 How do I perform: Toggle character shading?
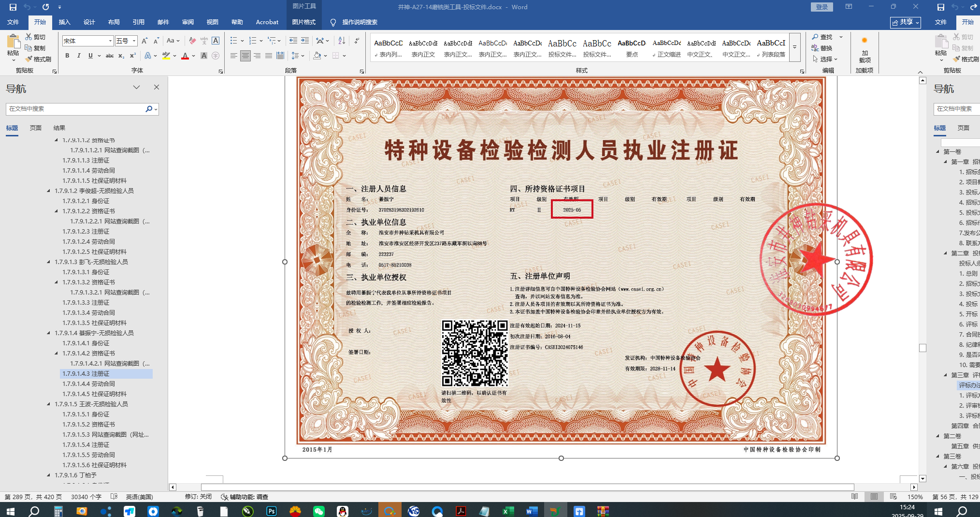tap(204, 56)
